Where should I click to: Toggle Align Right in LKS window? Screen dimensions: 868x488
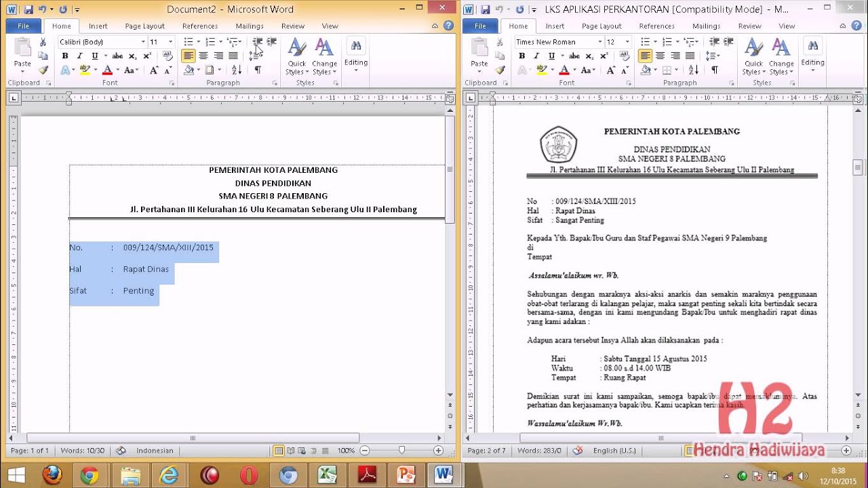pyautogui.click(x=675, y=56)
